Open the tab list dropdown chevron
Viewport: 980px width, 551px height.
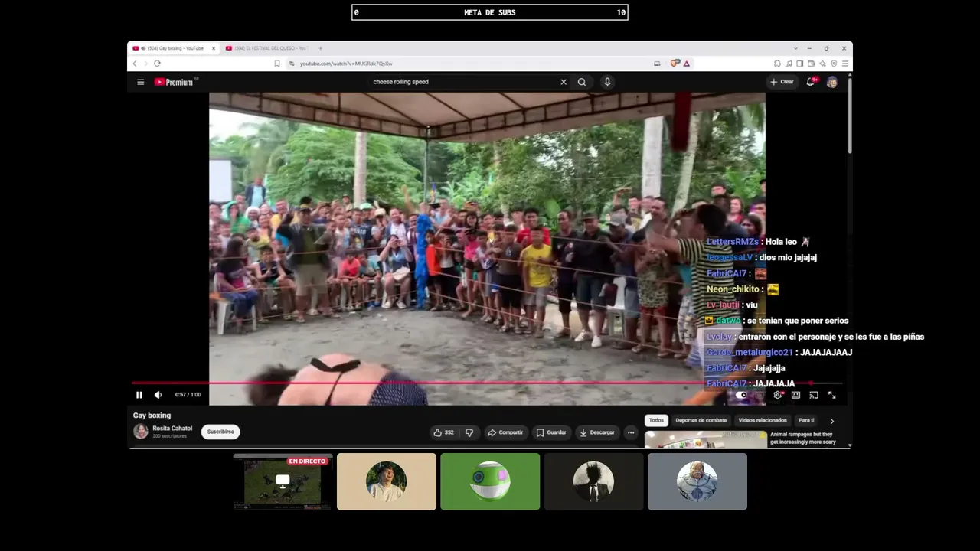(x=795, y=48)
